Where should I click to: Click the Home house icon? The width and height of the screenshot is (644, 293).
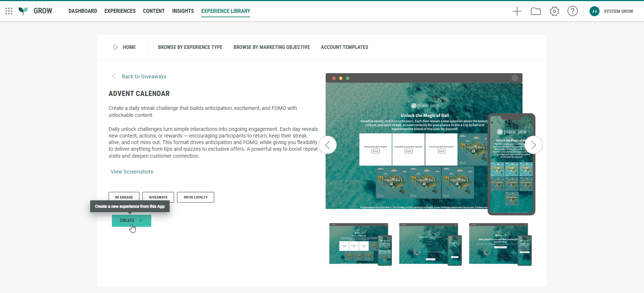[115, 47]
